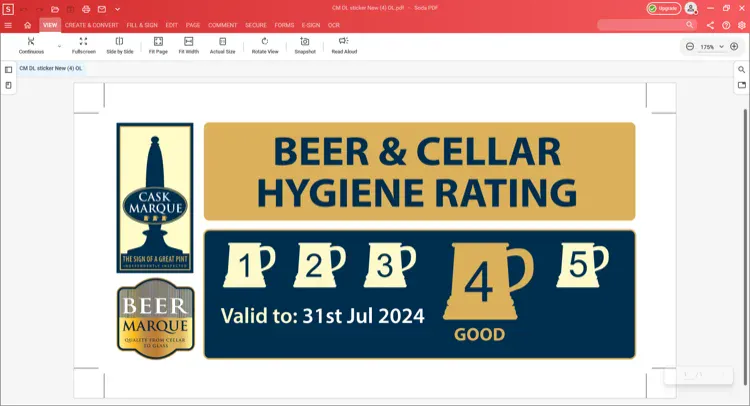Enable Side by Side view
Viewport: 750px width, 406px height.
point(120,45)
